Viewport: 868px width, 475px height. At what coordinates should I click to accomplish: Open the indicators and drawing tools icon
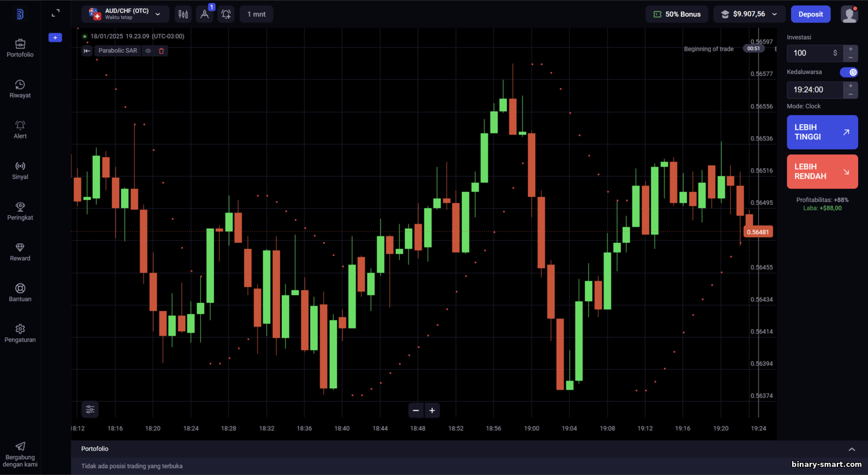point(204,14)
